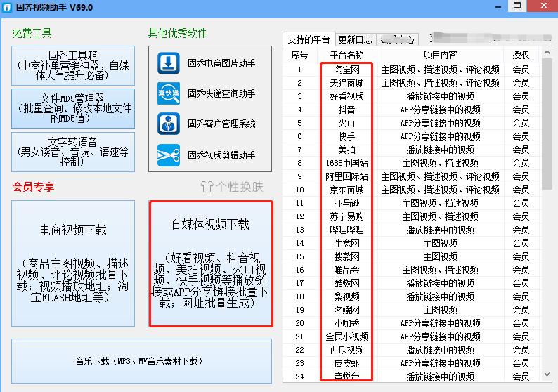Click 主图视频、描述视频 in the 1688中国站 row
This screenshot has width=558, height=392.
(440, 163)
